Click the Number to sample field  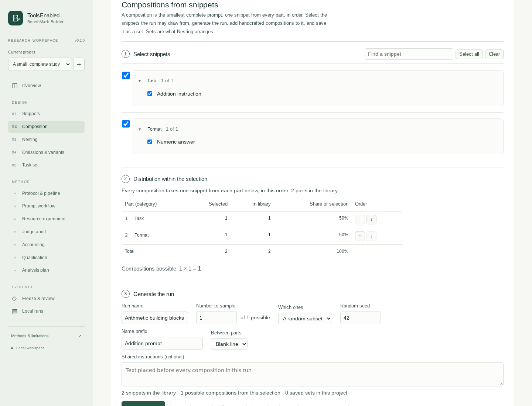click(216, 318)
